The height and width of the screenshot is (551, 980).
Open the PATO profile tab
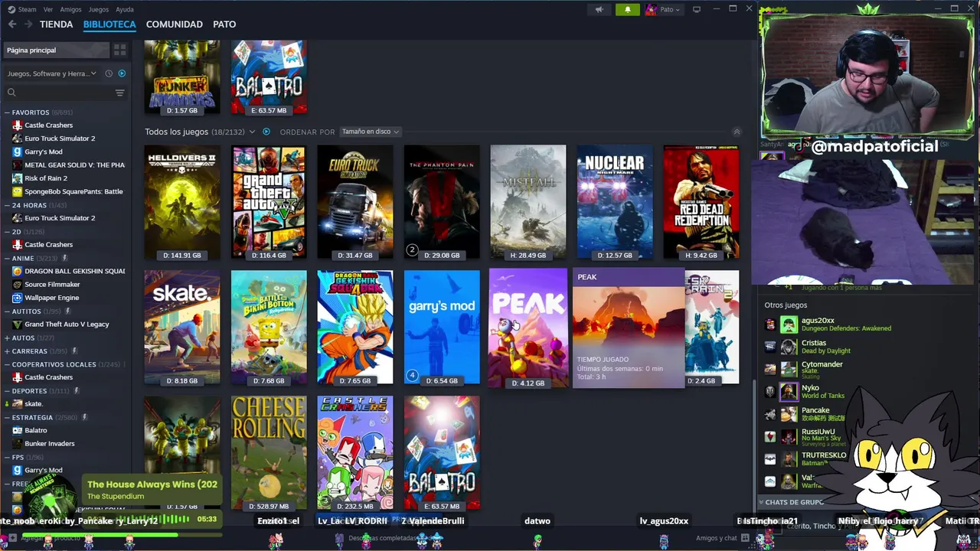tap(224, 24)
